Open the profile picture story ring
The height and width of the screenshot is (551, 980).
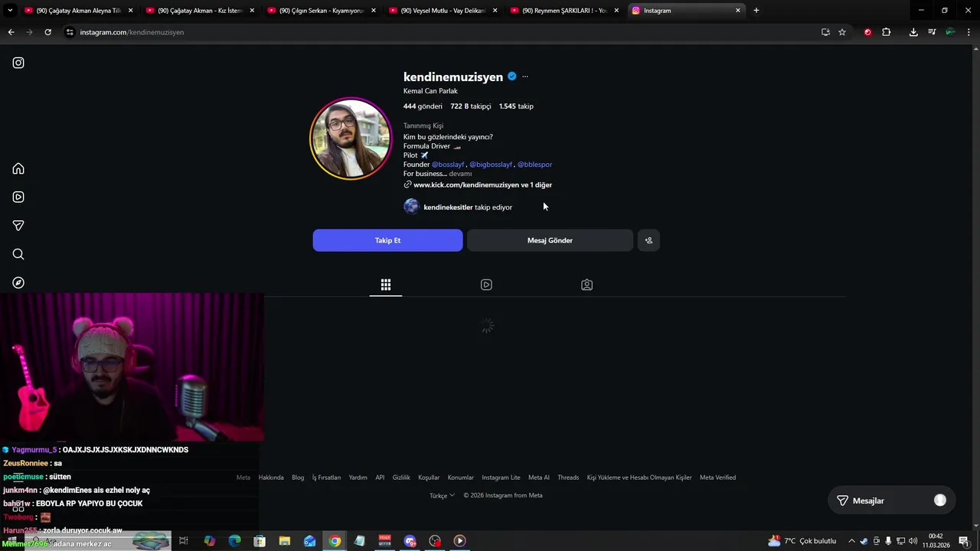[x=350, y=139]
